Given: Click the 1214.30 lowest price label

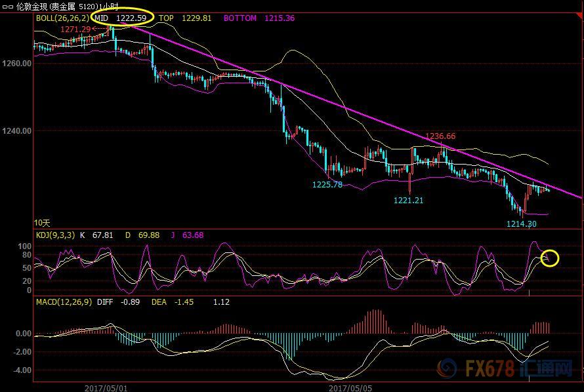Looking at the screenshot, I should (x=522, y=224).
